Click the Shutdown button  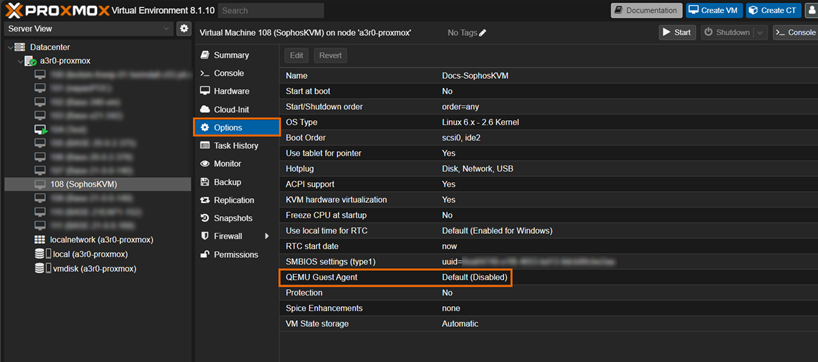click(728, 32)
